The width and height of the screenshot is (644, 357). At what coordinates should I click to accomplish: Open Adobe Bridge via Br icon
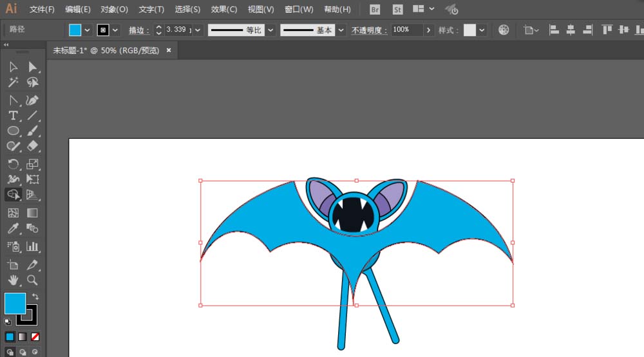click(375, 10)
